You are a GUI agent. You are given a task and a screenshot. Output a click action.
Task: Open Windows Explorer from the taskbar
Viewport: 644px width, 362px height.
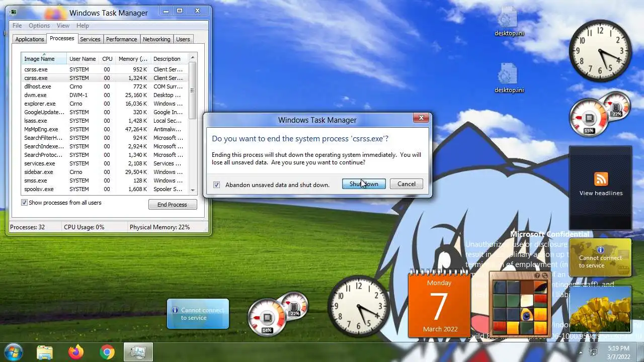(x=45, y=352)
